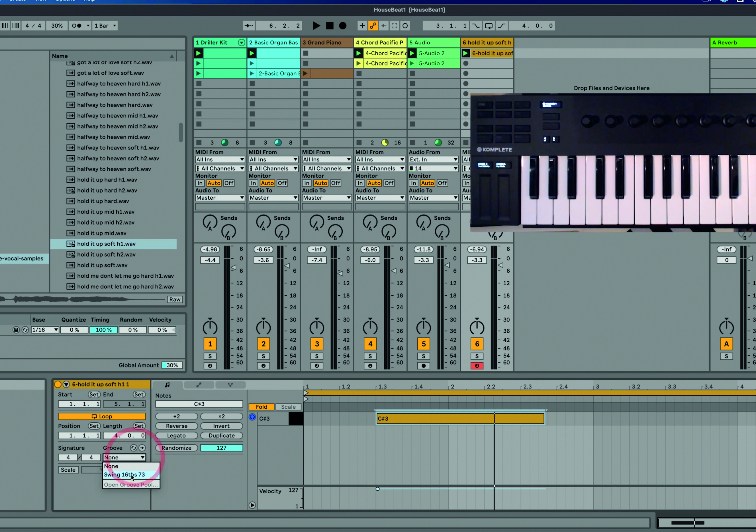Open the metronome settings dropdown arrow

88,26
